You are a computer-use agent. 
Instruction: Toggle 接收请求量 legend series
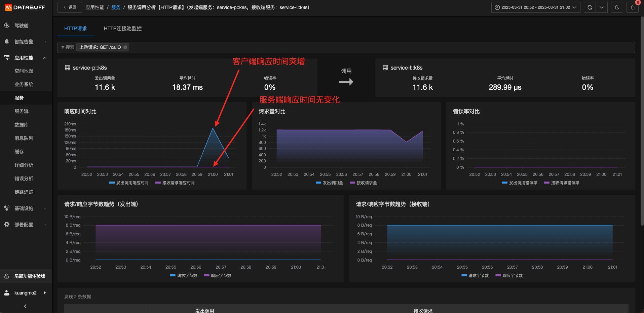(363, 183)
